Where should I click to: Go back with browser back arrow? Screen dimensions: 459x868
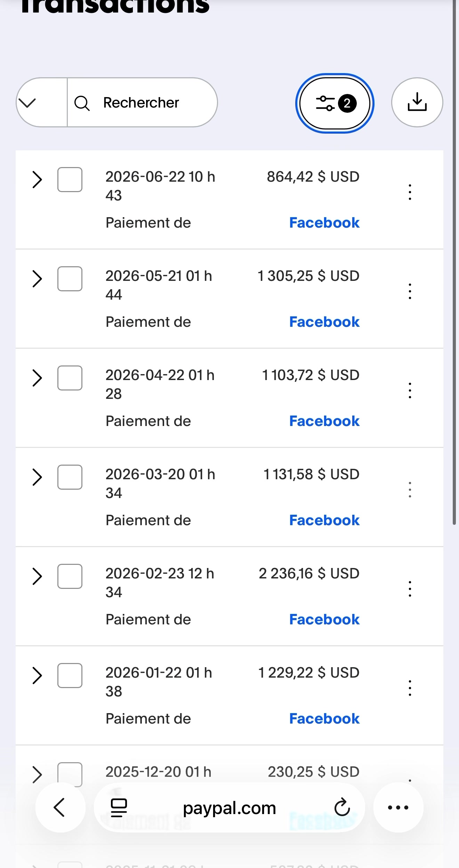click(x=60, y=807)
